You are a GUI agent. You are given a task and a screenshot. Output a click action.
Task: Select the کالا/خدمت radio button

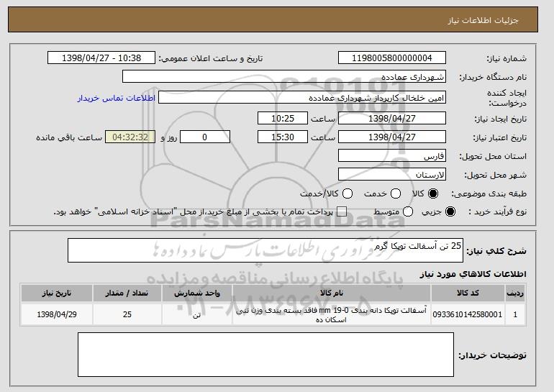tap(348, 193)
